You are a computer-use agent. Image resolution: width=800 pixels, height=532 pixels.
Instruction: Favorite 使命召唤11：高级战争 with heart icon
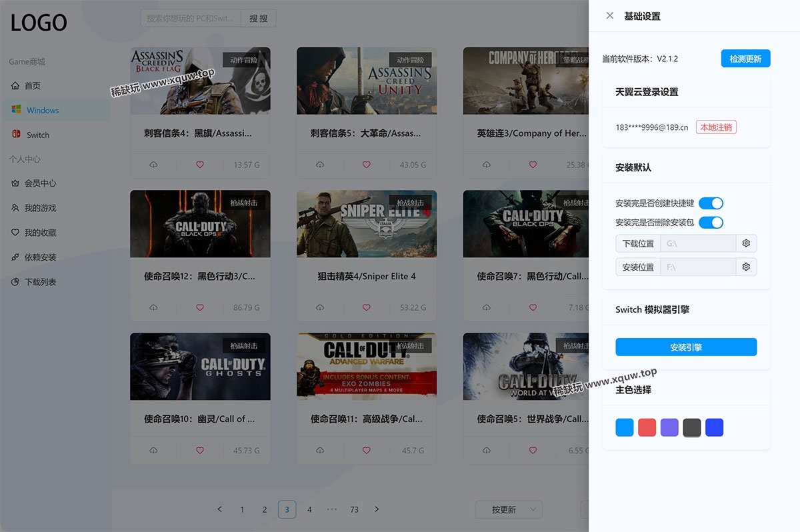pyautogui.click(x=366, y=451)
